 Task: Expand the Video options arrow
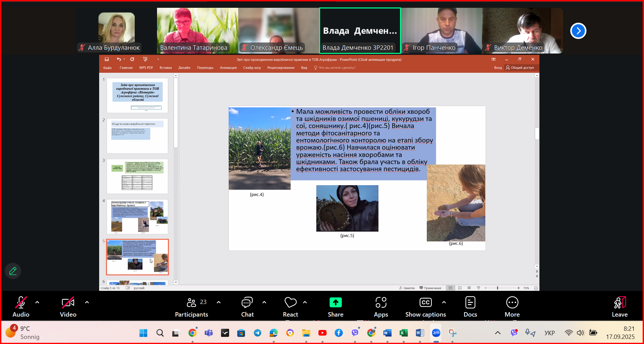(87, 302)
